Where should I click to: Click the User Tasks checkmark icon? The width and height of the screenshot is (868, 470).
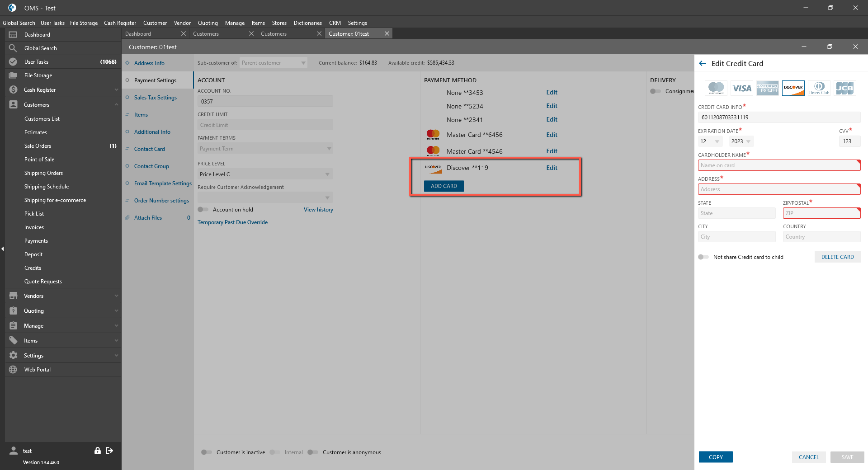[x=13, y=62]
